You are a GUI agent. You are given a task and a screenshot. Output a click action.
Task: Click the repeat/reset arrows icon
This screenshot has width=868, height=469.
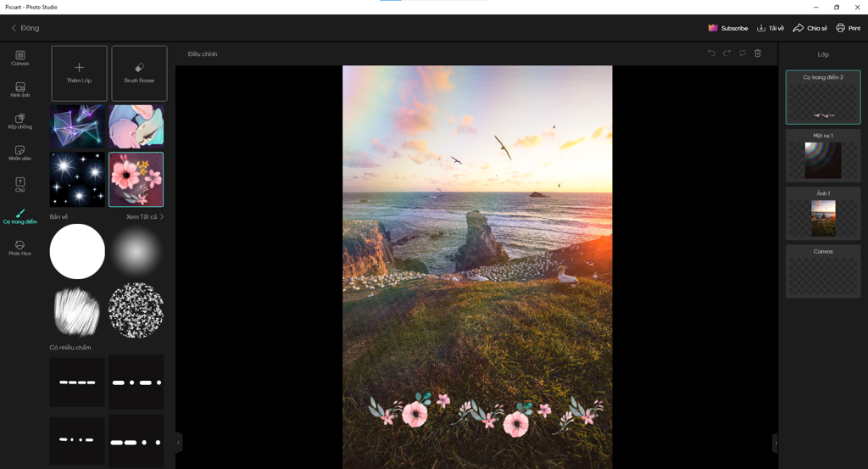point(743,53)
